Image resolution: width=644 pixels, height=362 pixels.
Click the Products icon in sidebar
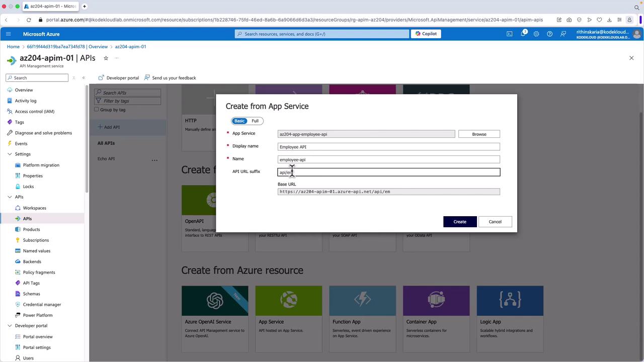[18, 229]
